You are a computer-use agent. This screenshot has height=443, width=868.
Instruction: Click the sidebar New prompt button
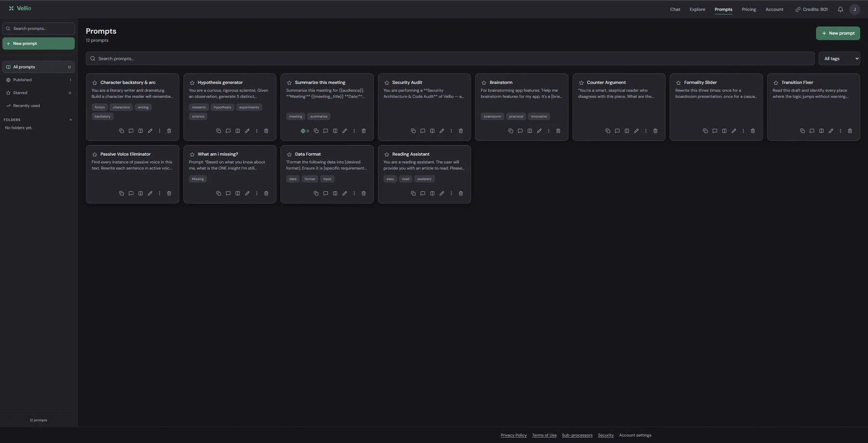(x=39, y=43)
